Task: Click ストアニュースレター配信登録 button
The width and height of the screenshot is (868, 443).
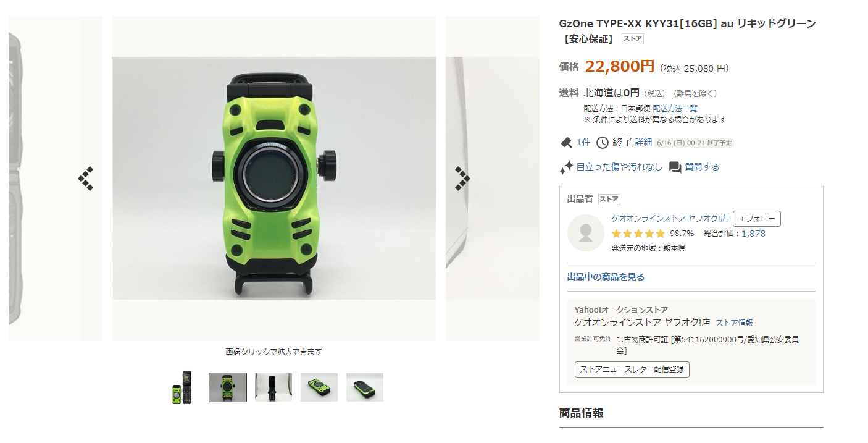Action: click(x=632, y=369)
